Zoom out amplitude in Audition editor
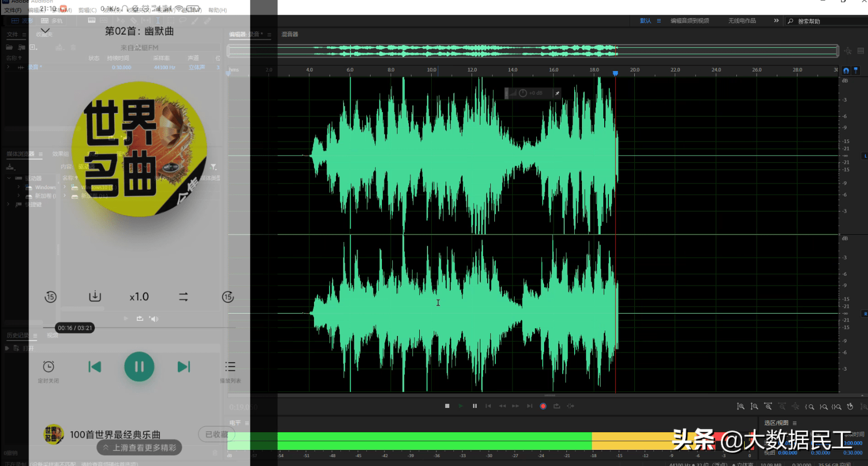Image resolution: width=868 pixels, height=466 pixels. coord(755,406)
